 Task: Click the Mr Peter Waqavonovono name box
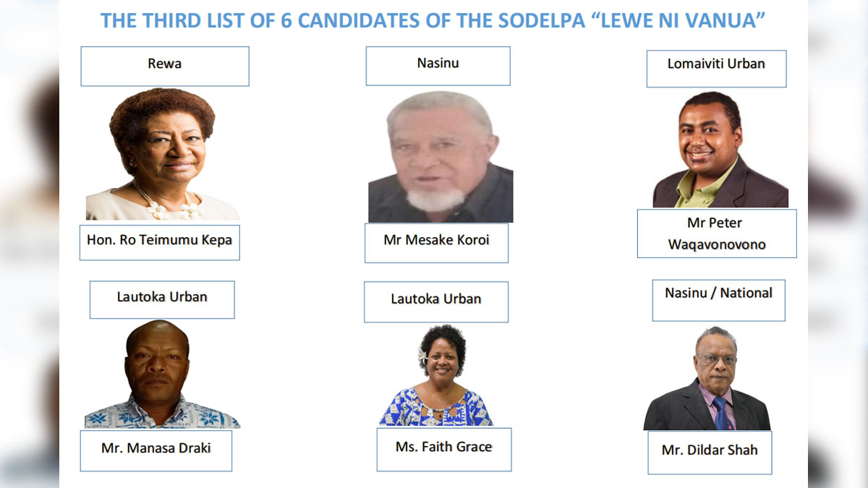716,234
